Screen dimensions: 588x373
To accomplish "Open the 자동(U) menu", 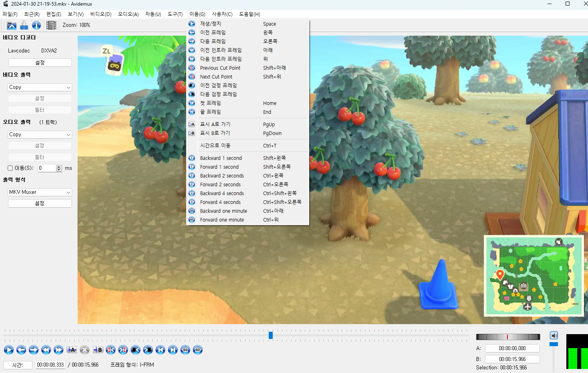I will pyautogui.click(x=153, y=14).
